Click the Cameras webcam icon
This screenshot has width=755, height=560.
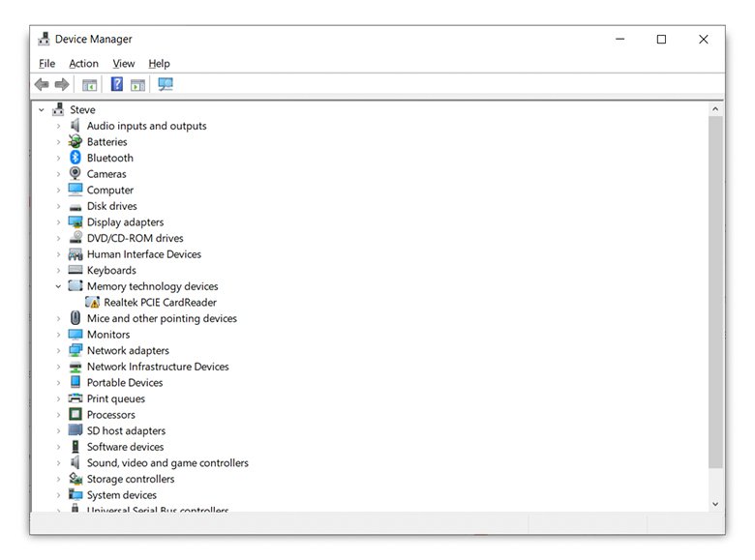[75, 174]
